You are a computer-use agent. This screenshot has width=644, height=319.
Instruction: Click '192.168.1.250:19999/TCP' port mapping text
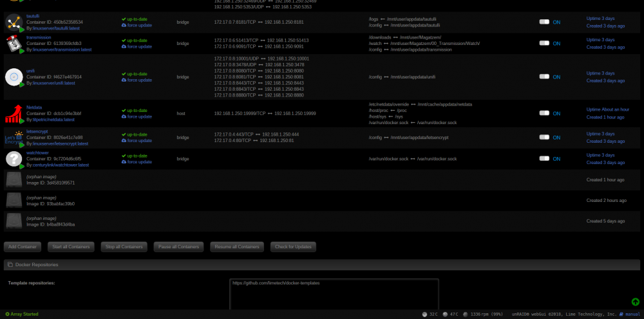240,113
